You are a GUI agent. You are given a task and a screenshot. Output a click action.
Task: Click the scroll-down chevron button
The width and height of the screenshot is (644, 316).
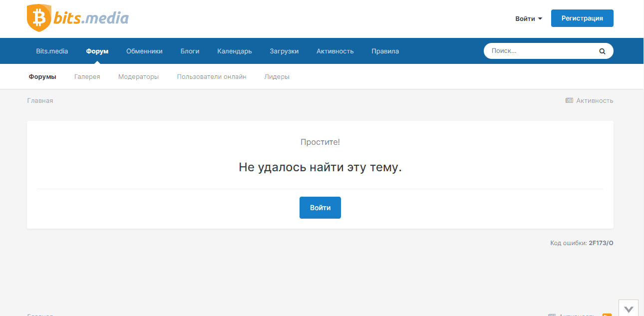click(629, 309)
